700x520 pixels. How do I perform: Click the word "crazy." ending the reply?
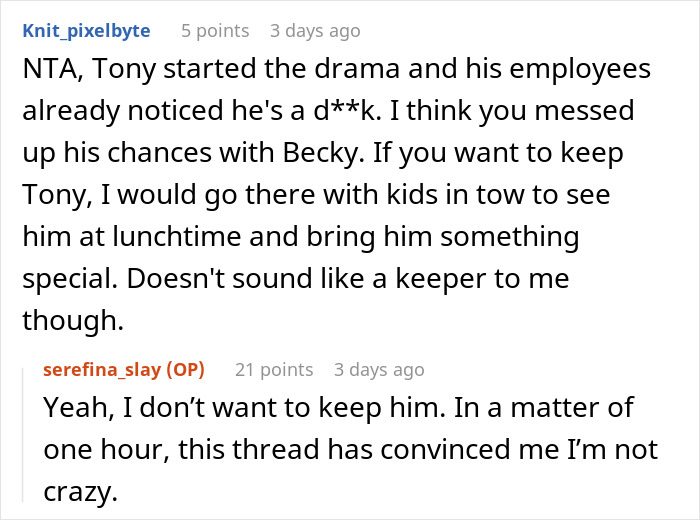click(x=80, y=492)
